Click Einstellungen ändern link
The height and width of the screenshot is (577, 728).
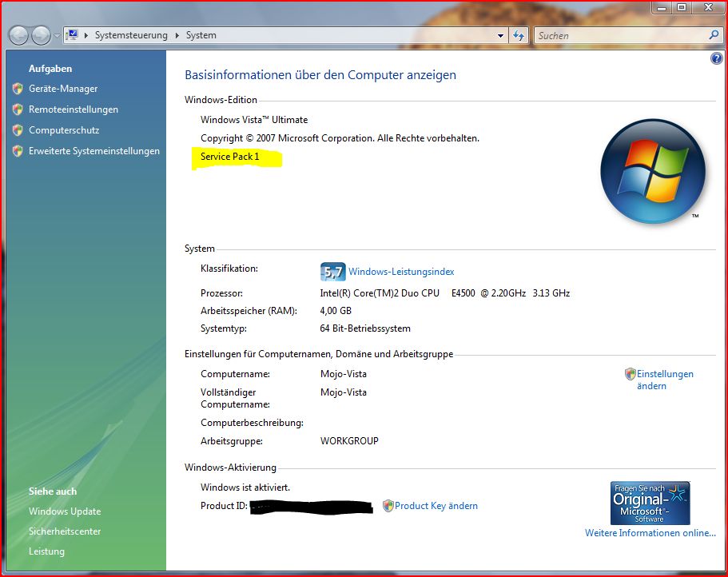click(x=665, y=380)
